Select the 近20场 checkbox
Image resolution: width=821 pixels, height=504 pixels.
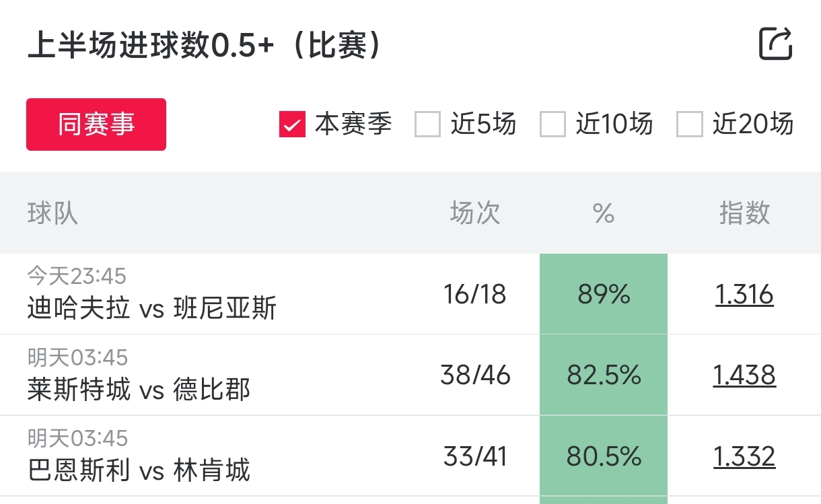(x=690, y=124)
